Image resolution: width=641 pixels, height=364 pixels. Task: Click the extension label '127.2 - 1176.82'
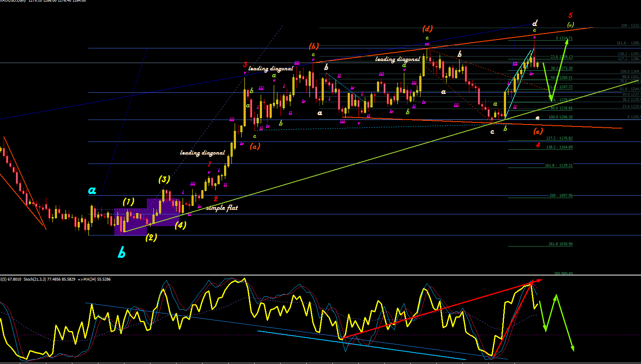[x=559, y=138]
